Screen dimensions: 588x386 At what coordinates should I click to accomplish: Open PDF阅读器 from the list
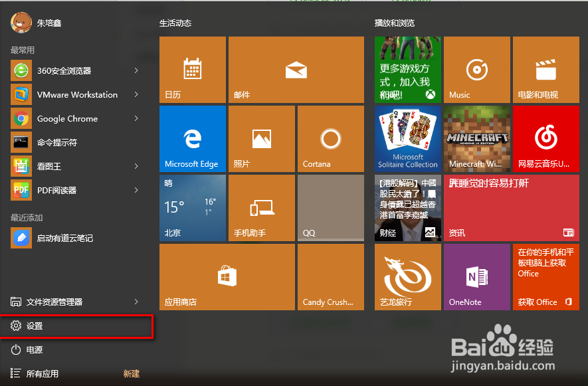(75, 190)
